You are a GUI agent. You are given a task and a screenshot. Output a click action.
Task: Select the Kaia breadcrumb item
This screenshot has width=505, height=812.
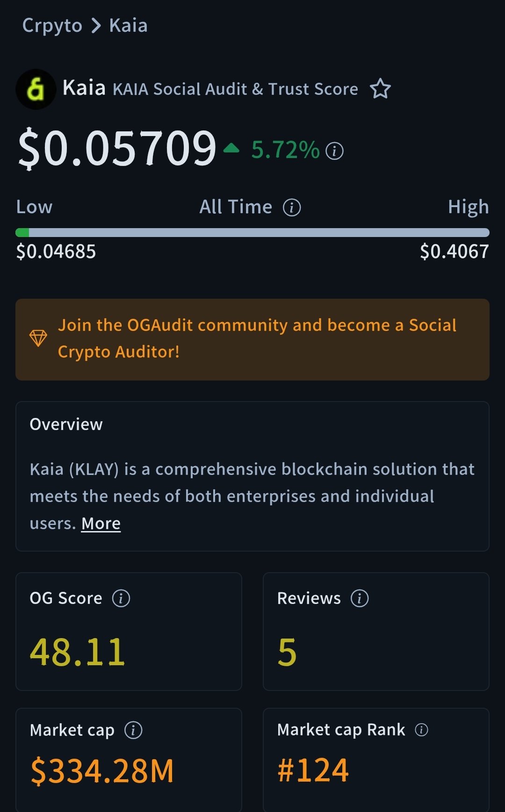click(x=128, y=26)
